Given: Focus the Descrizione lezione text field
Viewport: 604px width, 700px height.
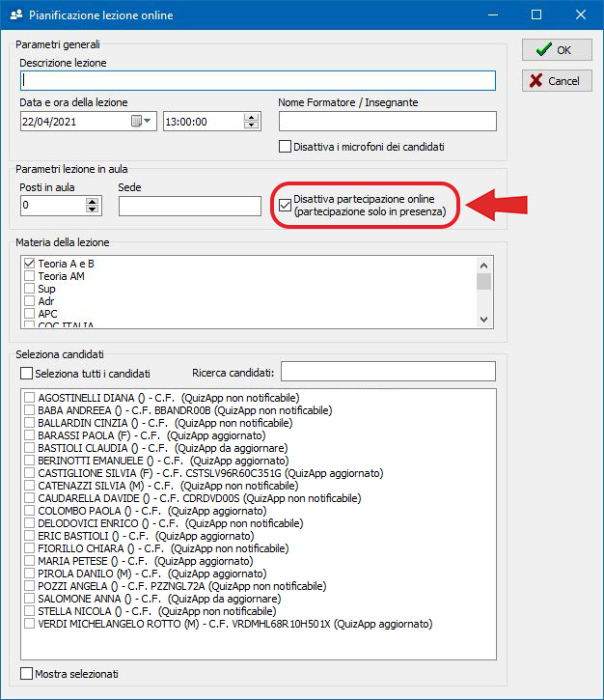Looking at the screenshot, I should (258, 81).
